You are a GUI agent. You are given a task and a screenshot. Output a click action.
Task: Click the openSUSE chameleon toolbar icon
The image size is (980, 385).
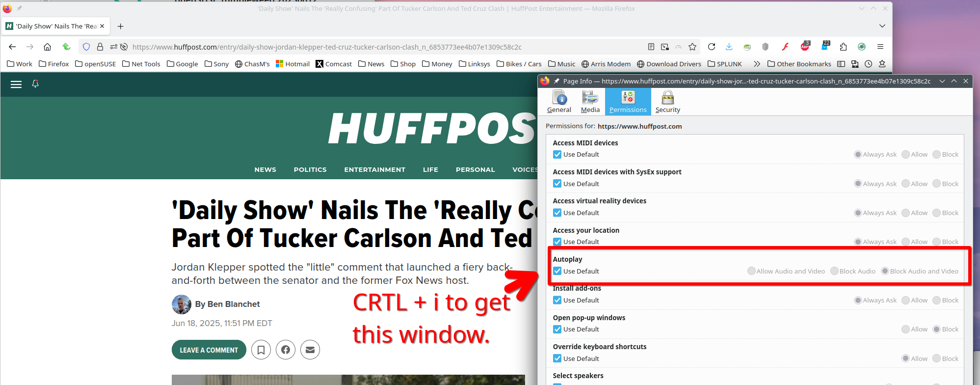747,47
